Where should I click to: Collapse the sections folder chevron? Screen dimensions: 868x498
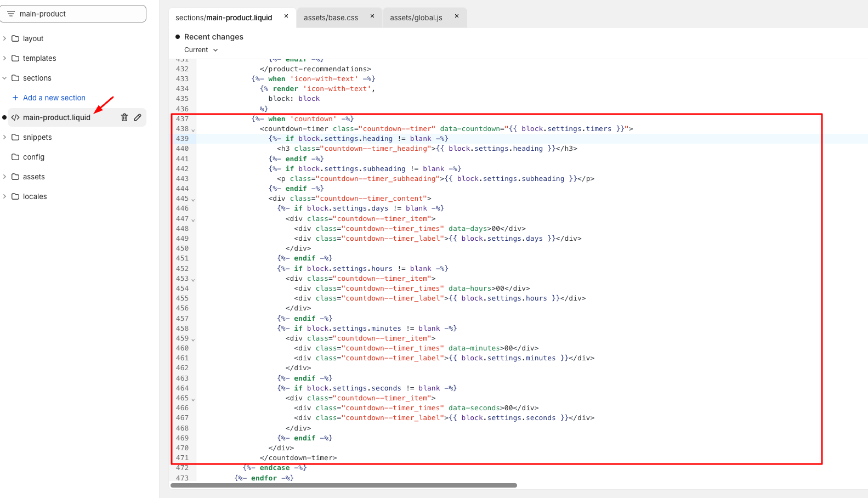click(x=4, y=78)
